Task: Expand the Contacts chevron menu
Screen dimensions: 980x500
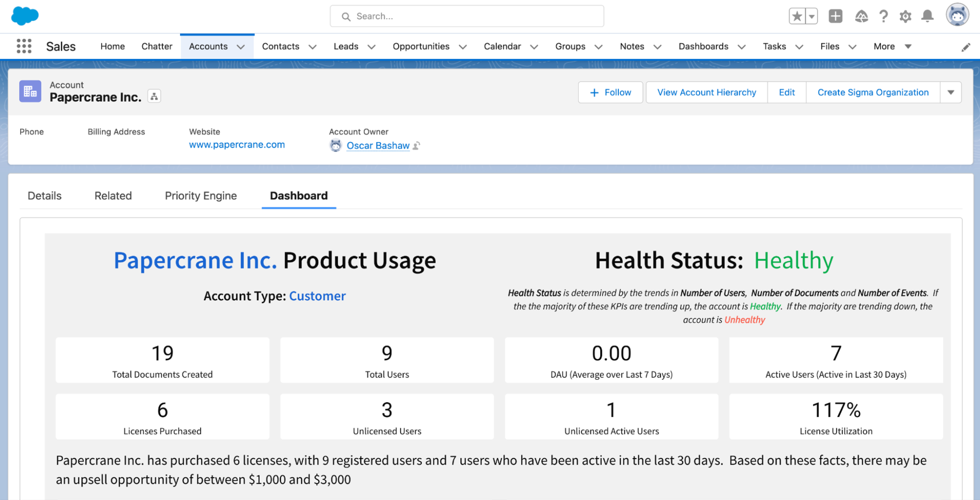Action: pos(313,47)
